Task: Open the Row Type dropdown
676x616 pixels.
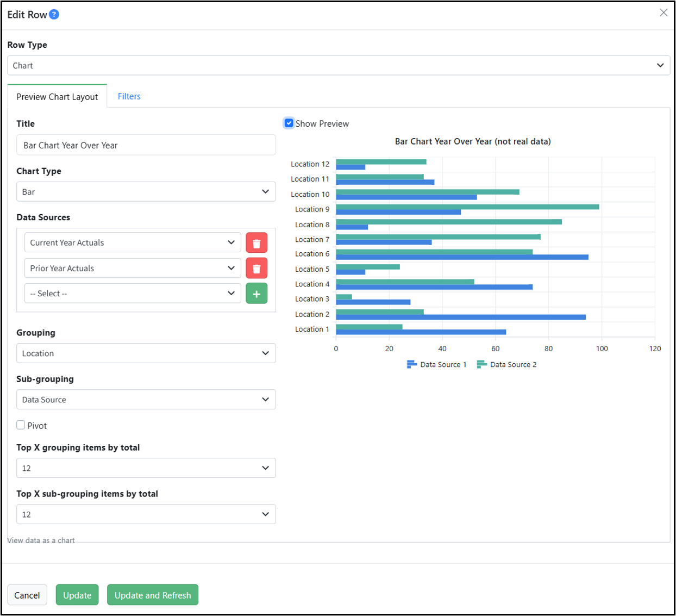Action: pos(339,65)
